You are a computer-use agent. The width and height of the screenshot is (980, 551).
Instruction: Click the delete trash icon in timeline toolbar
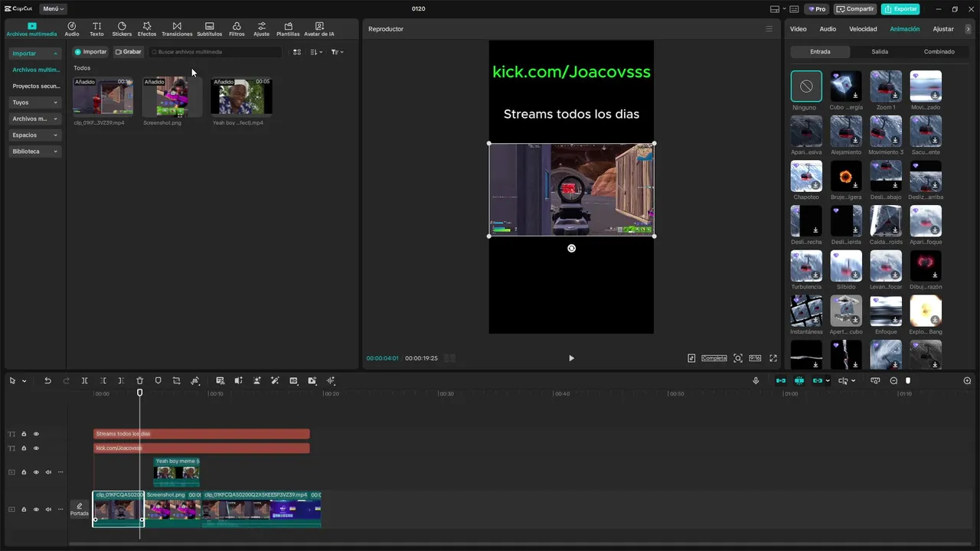(139, 380)
